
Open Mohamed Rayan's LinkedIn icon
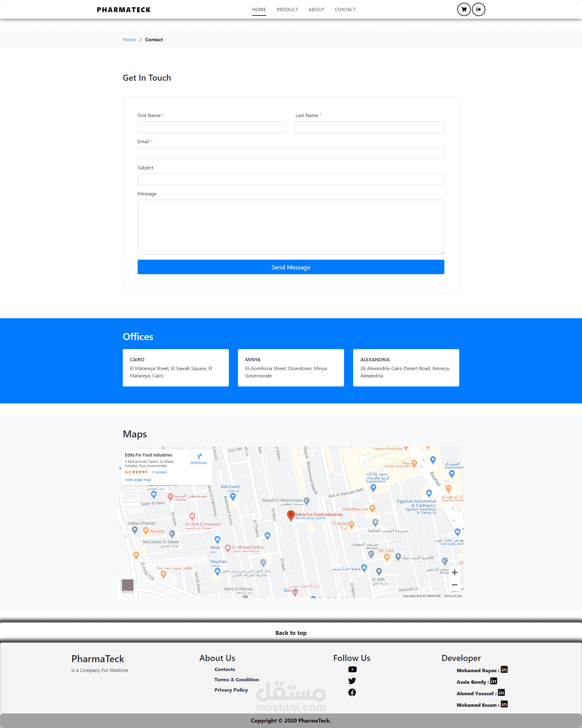tap(504, 669)
